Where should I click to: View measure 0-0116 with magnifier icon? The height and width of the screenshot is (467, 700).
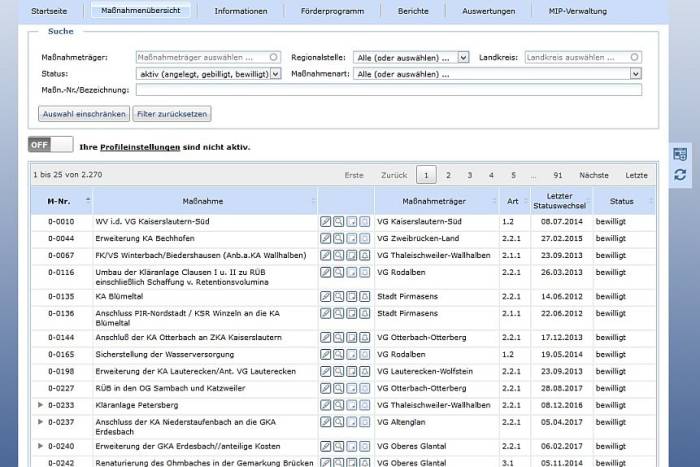coord(338,272)
